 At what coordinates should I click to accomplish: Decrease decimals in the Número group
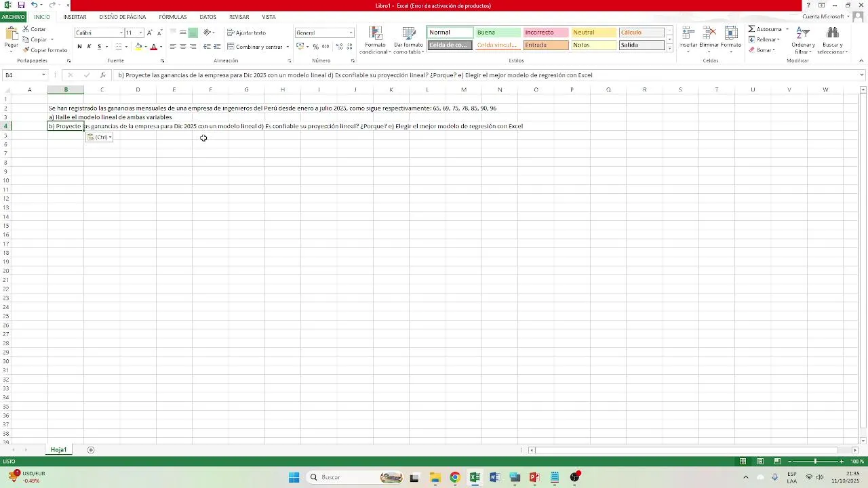pos(350,47)
